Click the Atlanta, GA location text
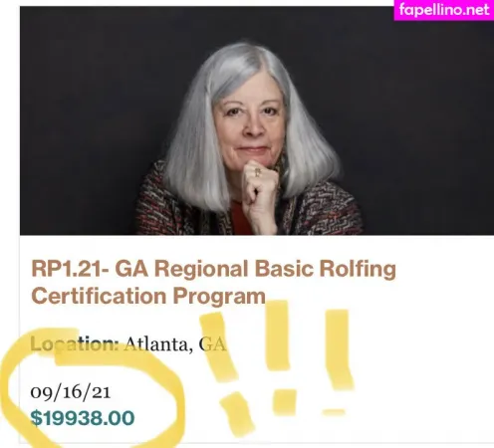The height and width of the screenshot is (448, 494). (x=175, y=344)
